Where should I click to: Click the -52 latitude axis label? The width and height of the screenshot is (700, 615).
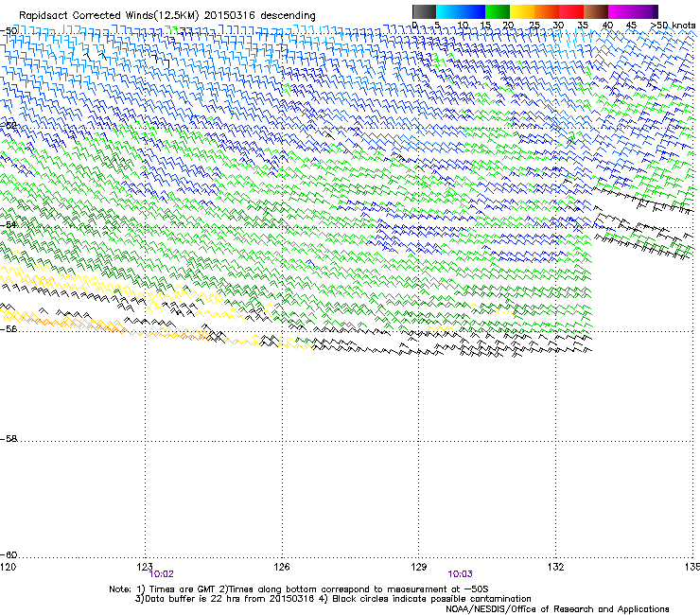[x=9, y=126]
